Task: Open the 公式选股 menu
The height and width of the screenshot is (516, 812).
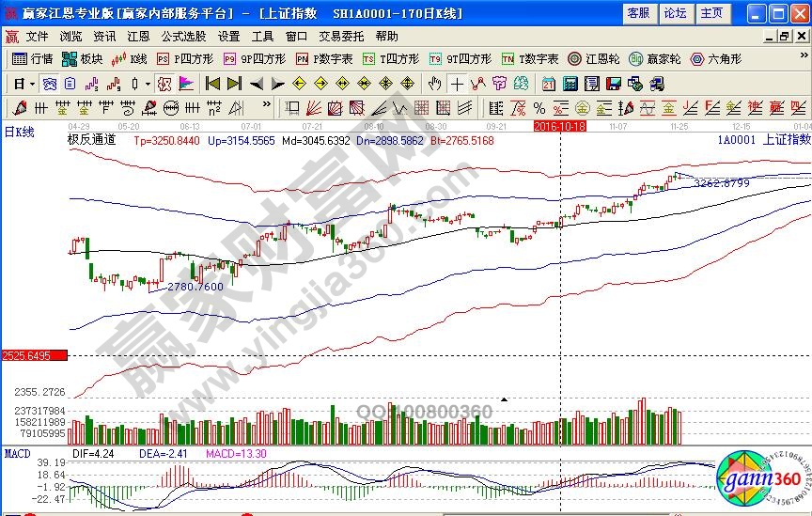Action: tap(183, 36)
